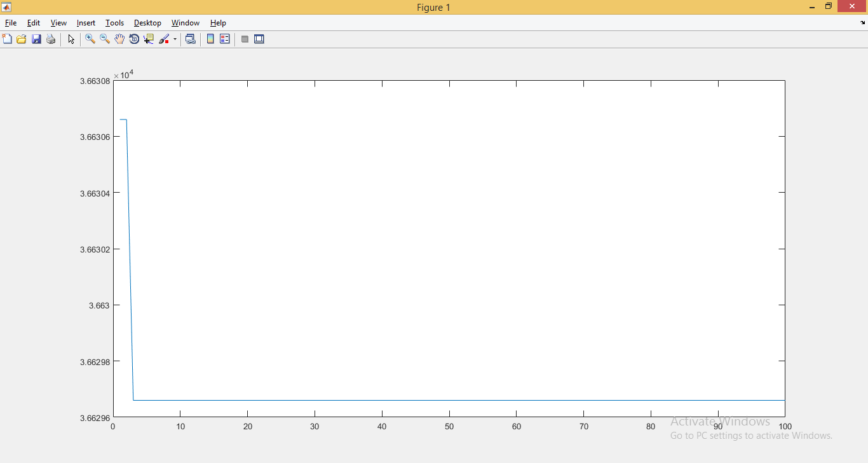
Task: Click the y-axis tick labeled exactly 3.663
Action: coord(98,305)
